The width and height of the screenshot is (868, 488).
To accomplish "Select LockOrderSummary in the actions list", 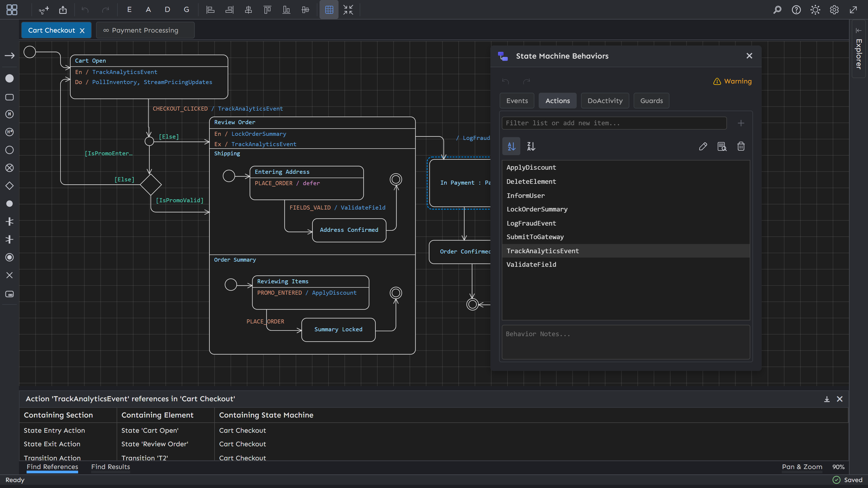I will (x=626, y=209).
